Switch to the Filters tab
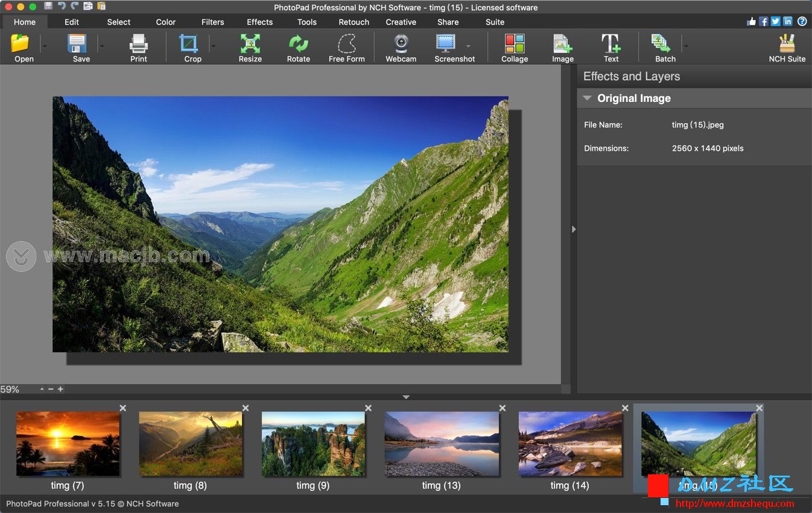The height and width of the screenshot is (513, 812). 213,22
